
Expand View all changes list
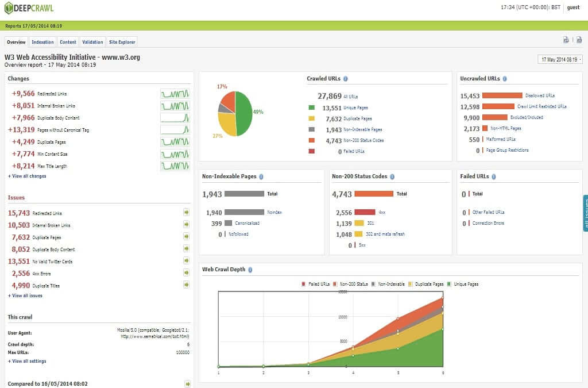coord(27,176)
